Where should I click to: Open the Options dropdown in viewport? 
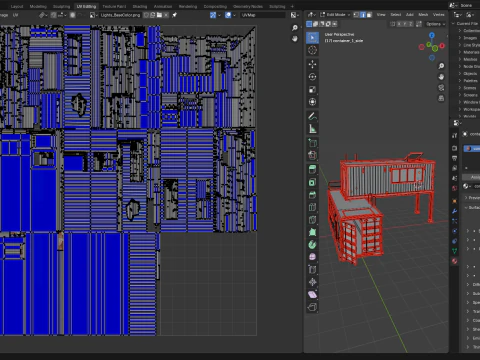pyautogui.click(x=435, y=24)
